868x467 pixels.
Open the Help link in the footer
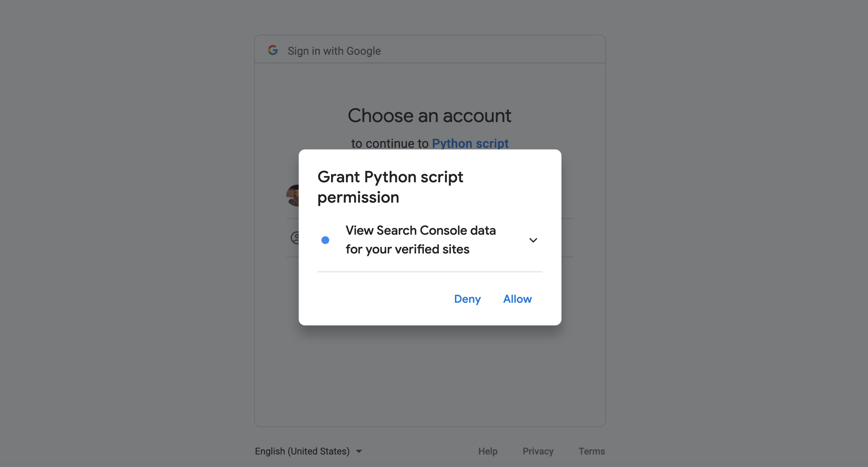click(488, 451)
